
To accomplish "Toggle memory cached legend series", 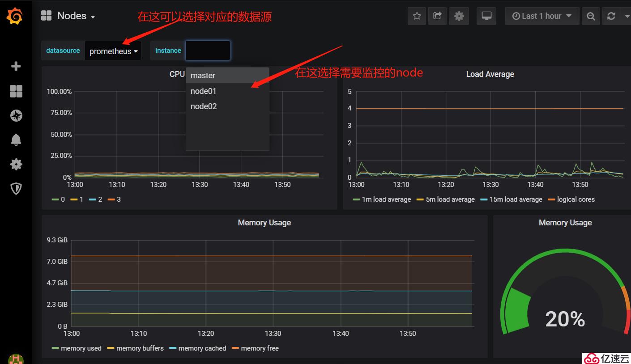I will click(198, 348).
